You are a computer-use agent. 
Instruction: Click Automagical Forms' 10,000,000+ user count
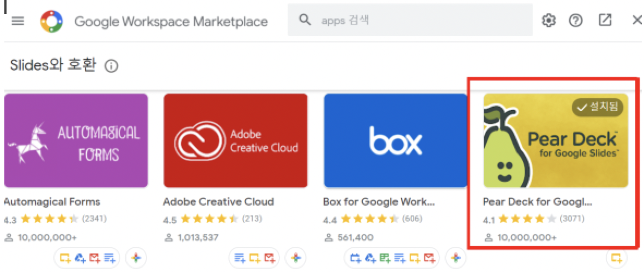pos(47,238)
